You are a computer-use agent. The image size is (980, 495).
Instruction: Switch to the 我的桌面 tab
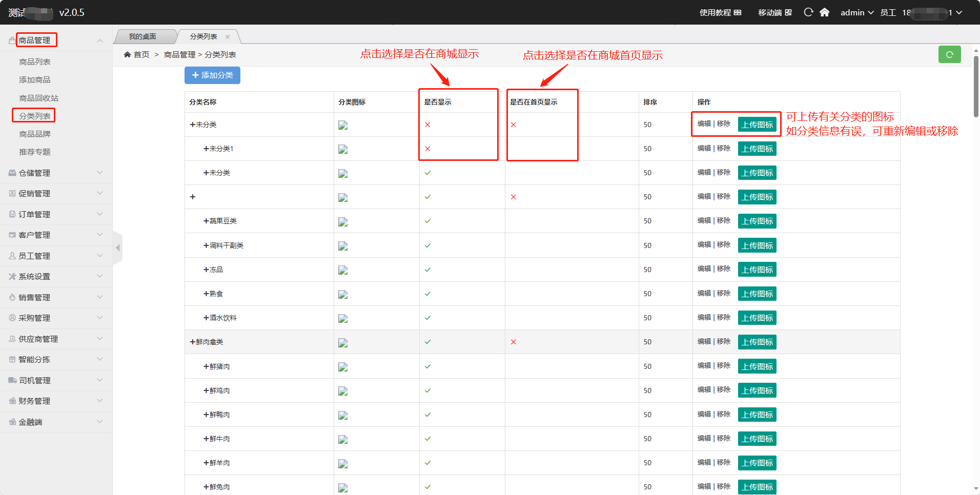[x=142, y=37]
